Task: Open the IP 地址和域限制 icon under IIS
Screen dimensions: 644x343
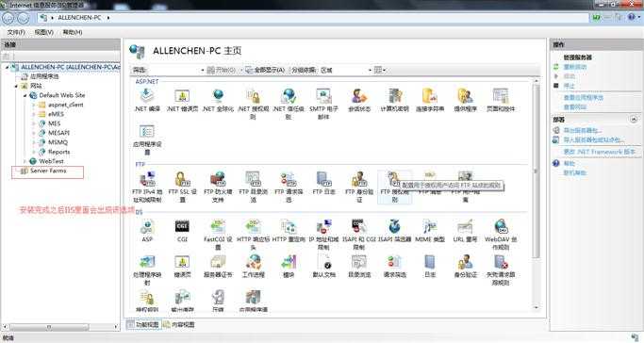Action: pyautogui.click(x=323, y=226)
